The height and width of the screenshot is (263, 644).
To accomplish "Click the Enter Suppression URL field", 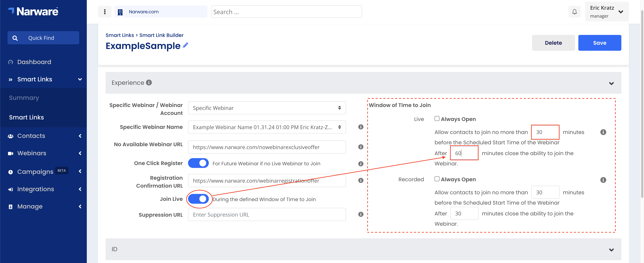I will click(x=267, y=214).
